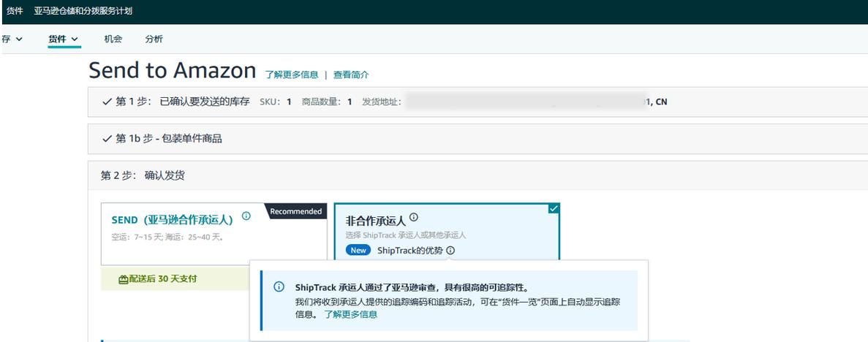Click the info icon beside SEND (亚马逊合作承运人)
868x342 pixels.
246,216
